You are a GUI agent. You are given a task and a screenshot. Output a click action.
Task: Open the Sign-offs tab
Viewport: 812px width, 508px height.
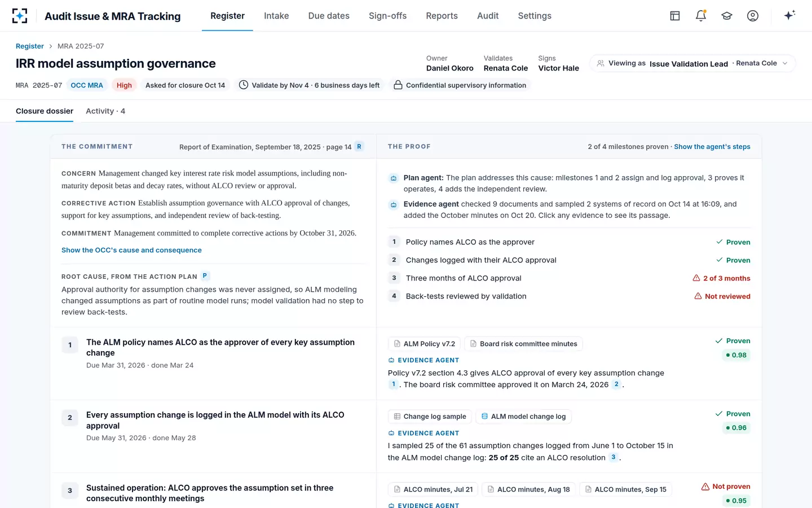(x=387, y=16)
